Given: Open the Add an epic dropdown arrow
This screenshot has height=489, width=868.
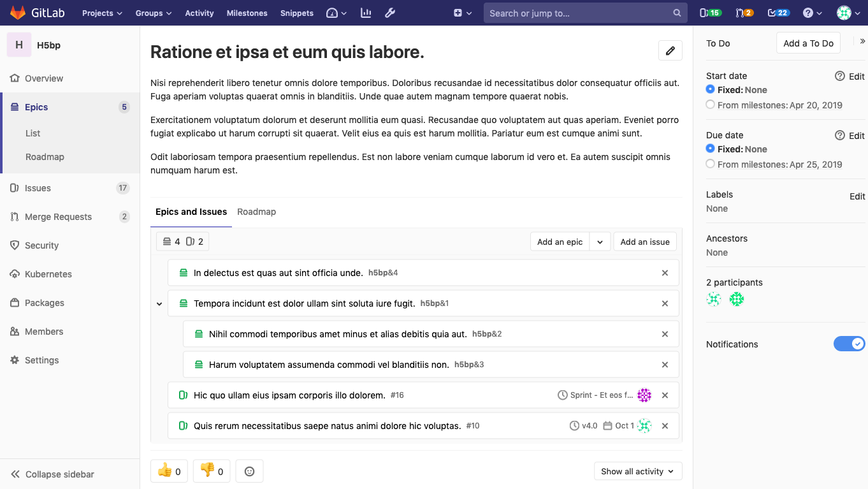Looking at the screenshot, I should [600, 242].
